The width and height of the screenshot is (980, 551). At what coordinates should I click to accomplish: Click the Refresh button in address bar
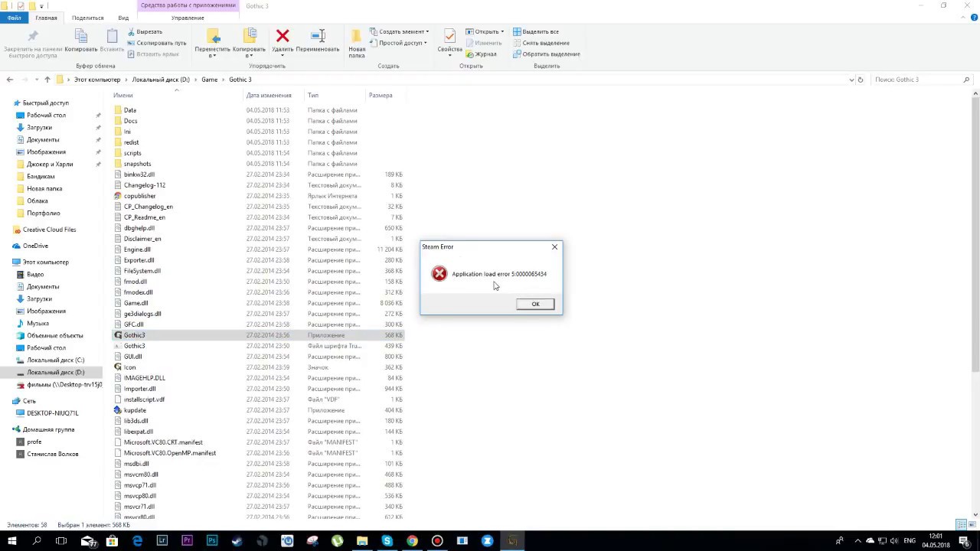tap(861, 80)
